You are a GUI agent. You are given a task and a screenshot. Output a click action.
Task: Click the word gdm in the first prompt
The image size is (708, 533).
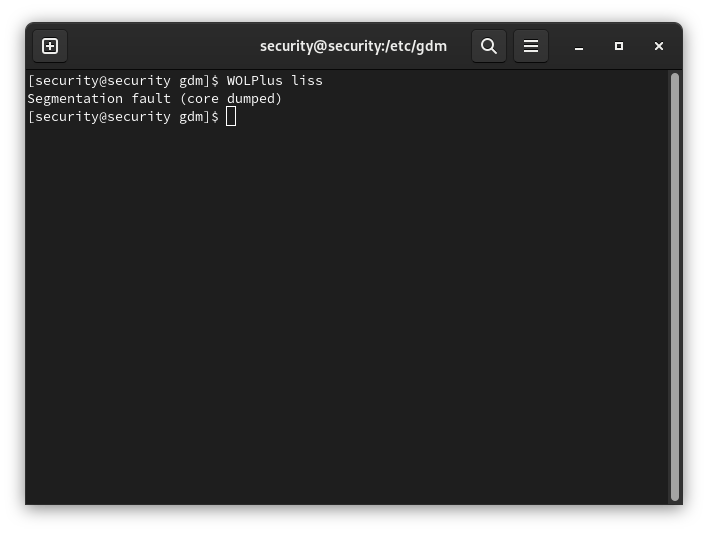[x=191, y=80]
